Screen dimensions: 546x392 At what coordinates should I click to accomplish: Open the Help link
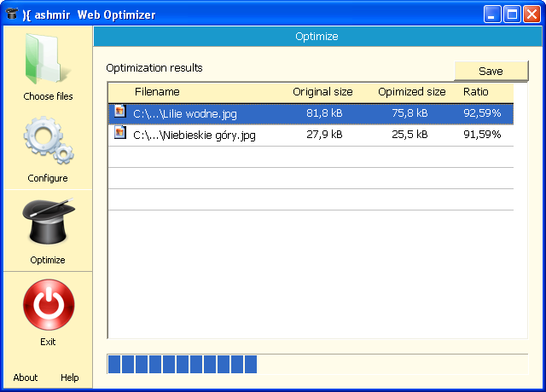point(70,378)
